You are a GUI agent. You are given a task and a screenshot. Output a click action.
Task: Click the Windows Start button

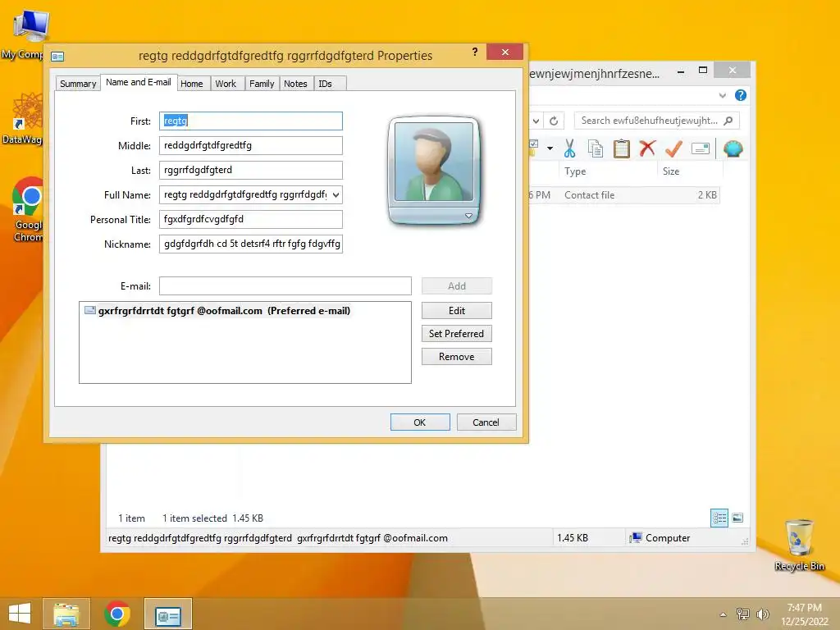point(20,614)
